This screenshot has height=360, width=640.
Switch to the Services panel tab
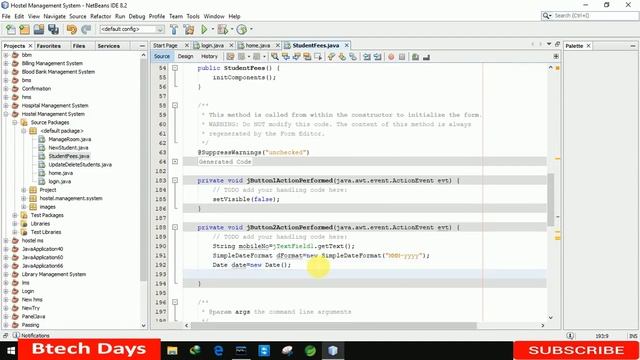pyautogui.click(x=109, y=46)
